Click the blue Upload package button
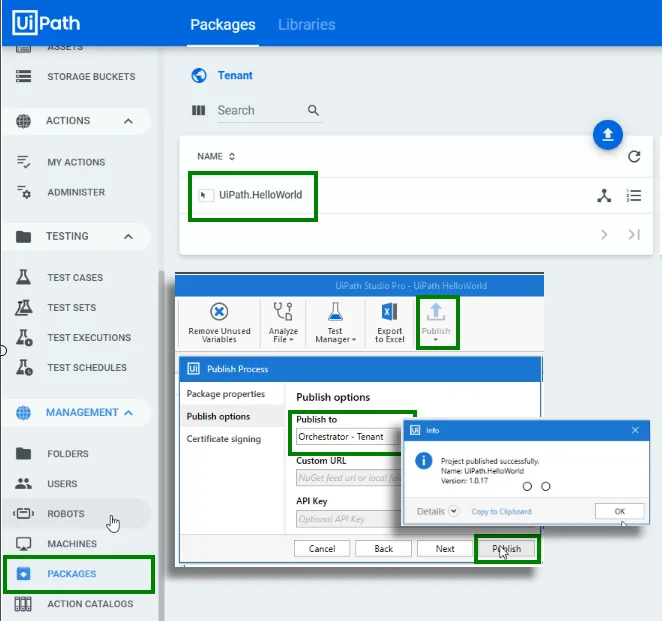 point(608,135)
